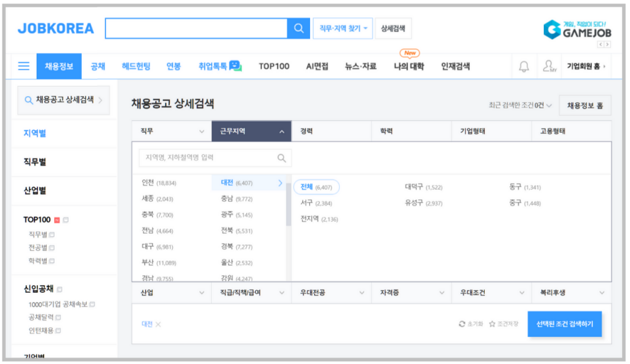Open the 뉴스·자료 nav tab

pos(361,66)
